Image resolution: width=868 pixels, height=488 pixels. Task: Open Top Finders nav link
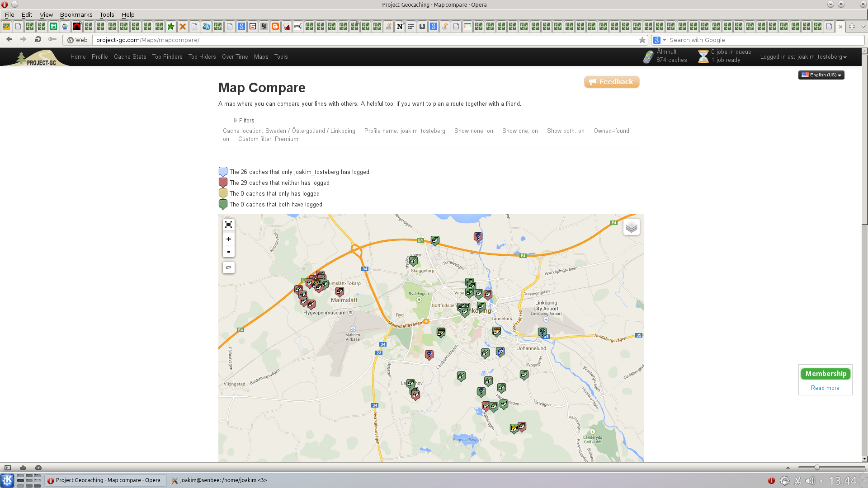click(x=167, y=57)
